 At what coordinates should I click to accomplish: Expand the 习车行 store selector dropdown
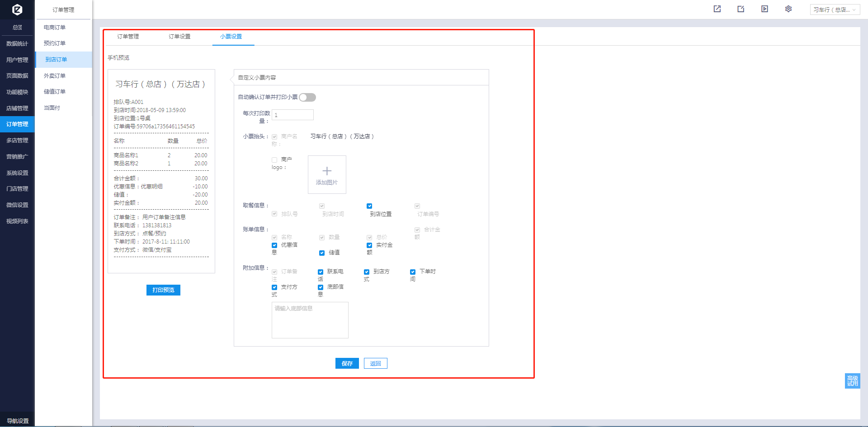coord(835,9)
